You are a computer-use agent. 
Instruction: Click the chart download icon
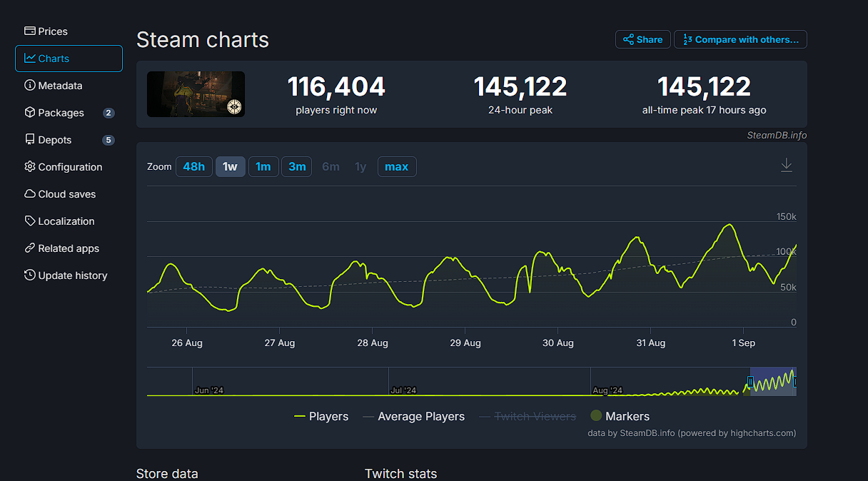tap(787, 164)
